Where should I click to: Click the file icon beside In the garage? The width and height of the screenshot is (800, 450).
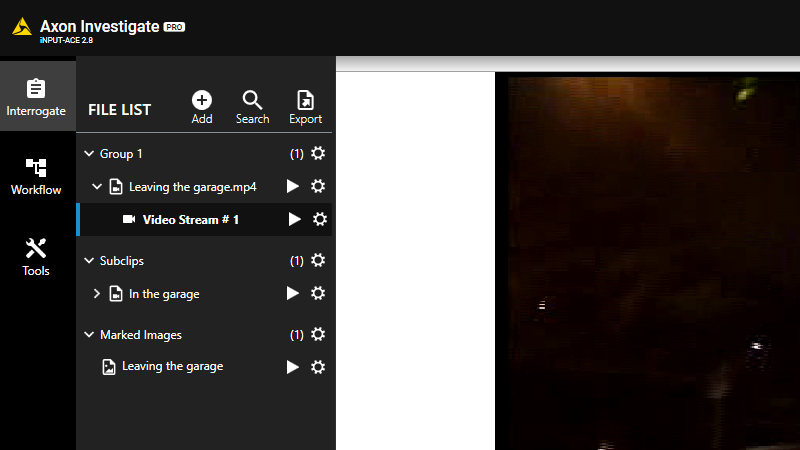116,294
